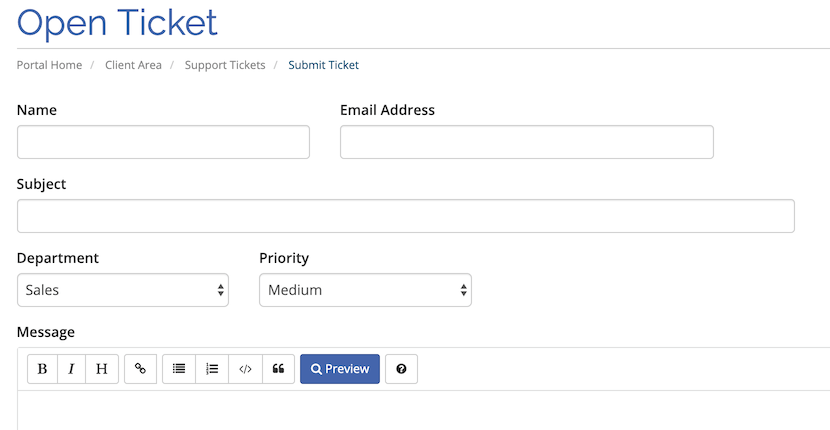Click the Preview button in editor toolbar
Screen dimensions: 830x430
[x=340, y=369]
